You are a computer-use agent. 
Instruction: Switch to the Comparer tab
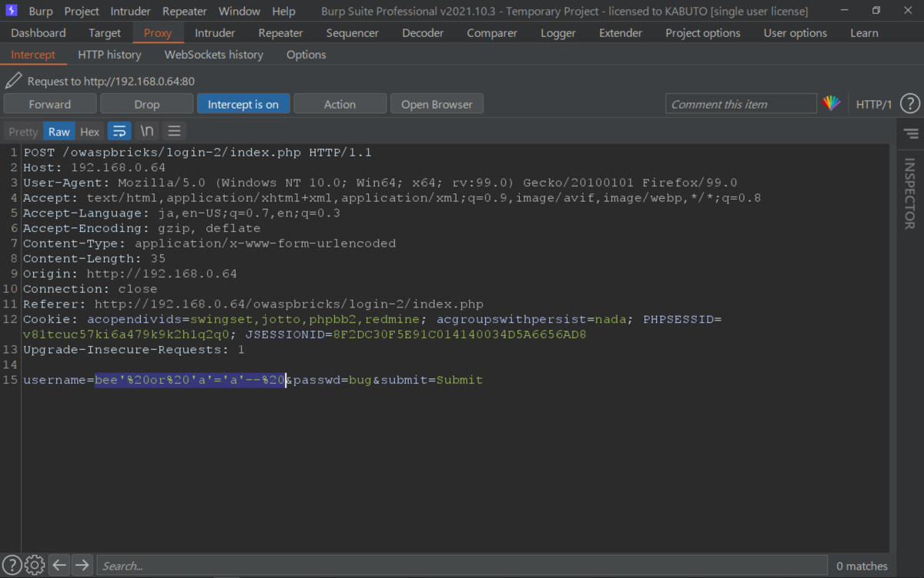click(492, 33)
